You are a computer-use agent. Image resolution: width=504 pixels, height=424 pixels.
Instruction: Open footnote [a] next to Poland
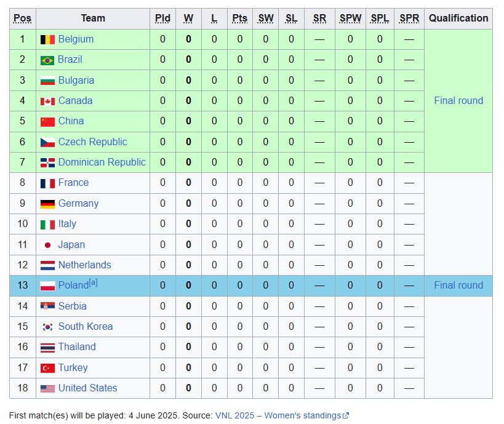click(x=93, y=282)
